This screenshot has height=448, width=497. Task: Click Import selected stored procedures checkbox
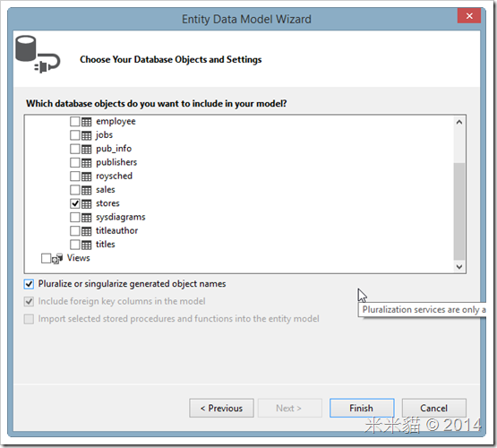click(29, 319)
